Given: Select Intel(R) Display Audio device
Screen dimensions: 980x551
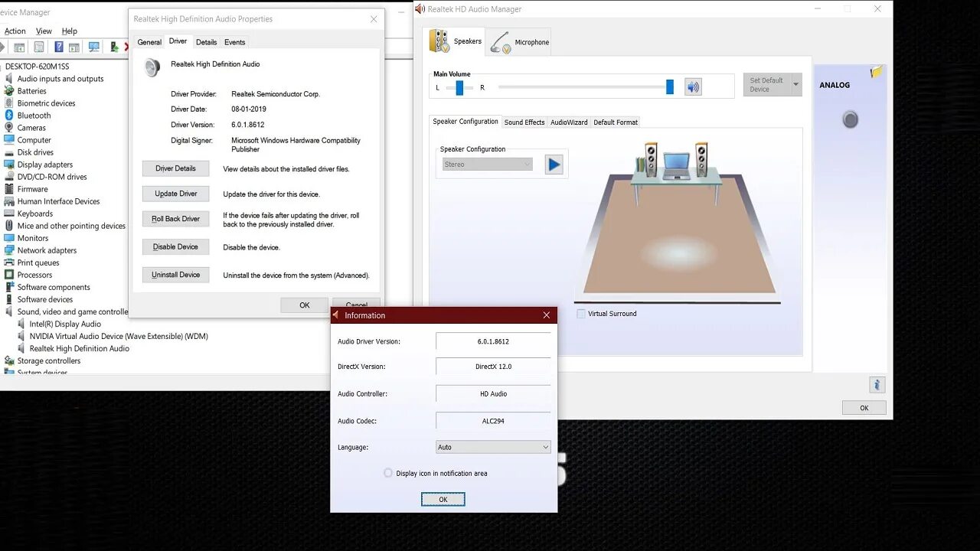Looking at the screenshot, I should tap(65, 324).
